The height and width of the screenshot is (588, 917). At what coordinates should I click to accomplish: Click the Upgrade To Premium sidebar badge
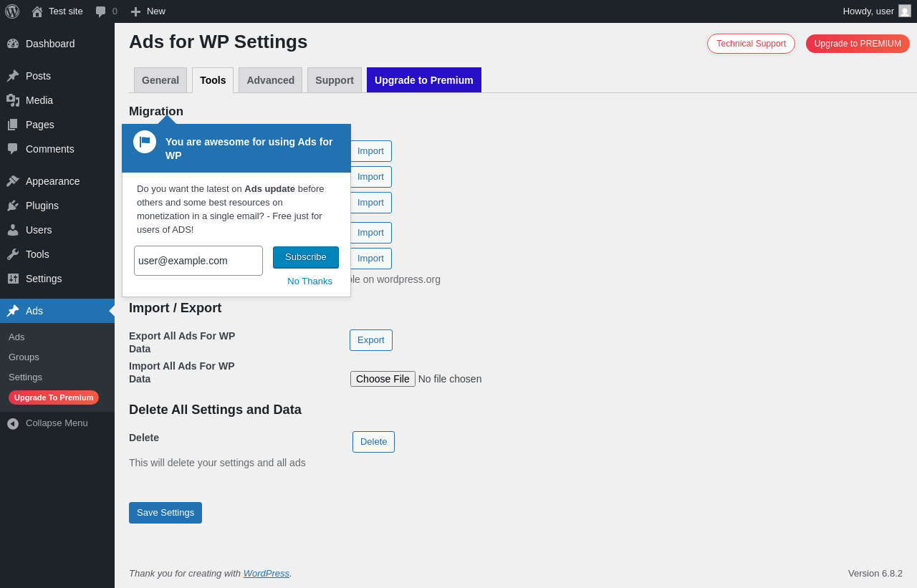coord(54,397)
